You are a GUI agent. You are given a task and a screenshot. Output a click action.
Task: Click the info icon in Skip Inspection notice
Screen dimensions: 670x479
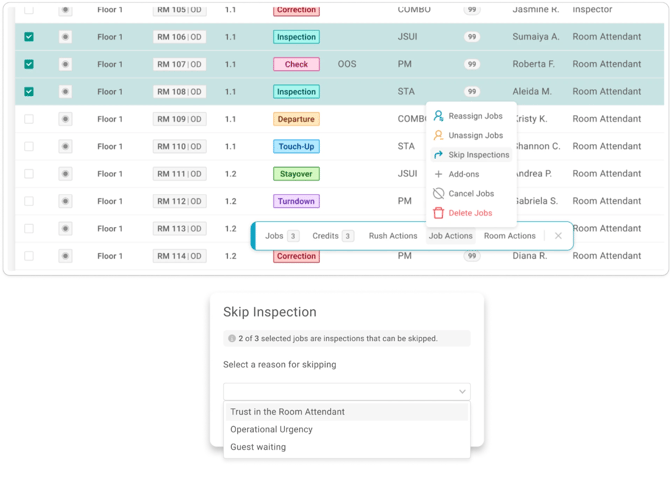[x=232, y=338]
